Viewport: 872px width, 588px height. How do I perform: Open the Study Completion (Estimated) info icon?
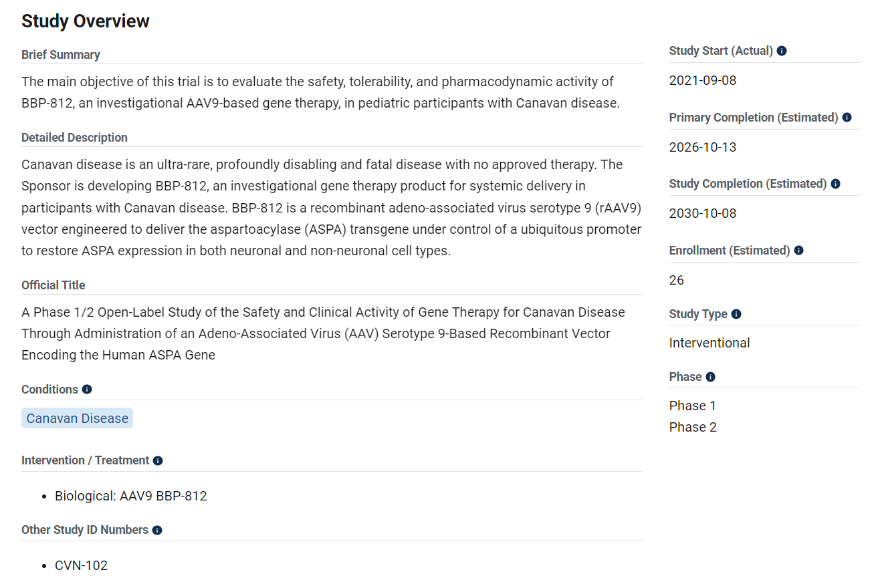835,184
